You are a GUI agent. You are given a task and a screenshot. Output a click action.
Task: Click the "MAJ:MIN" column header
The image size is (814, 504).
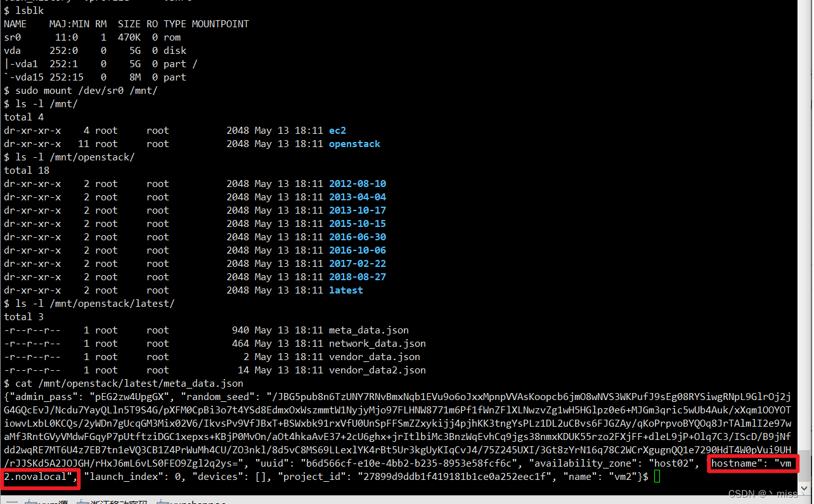click(69, 24)
